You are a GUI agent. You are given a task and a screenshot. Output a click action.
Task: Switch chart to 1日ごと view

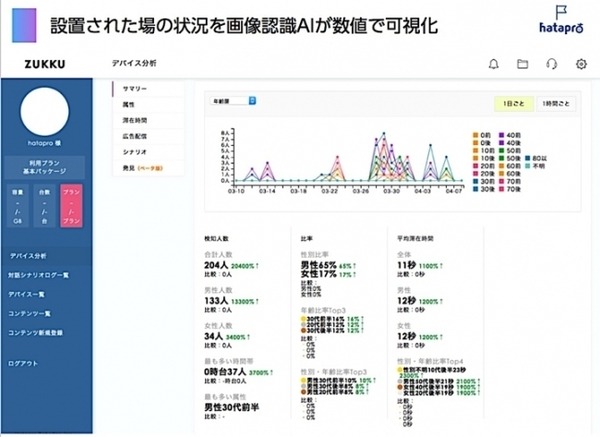click(x=512, y=102)
